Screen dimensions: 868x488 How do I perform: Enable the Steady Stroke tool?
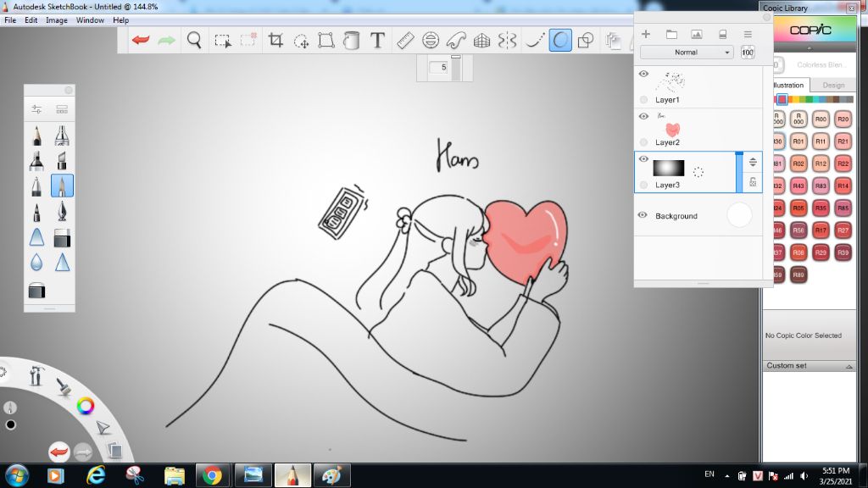(534, 40)
